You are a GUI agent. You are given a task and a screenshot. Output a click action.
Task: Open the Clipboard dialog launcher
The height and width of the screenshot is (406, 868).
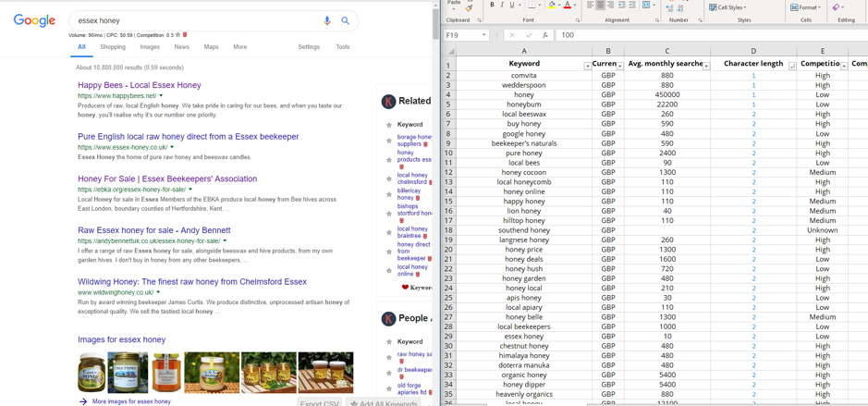481,20
